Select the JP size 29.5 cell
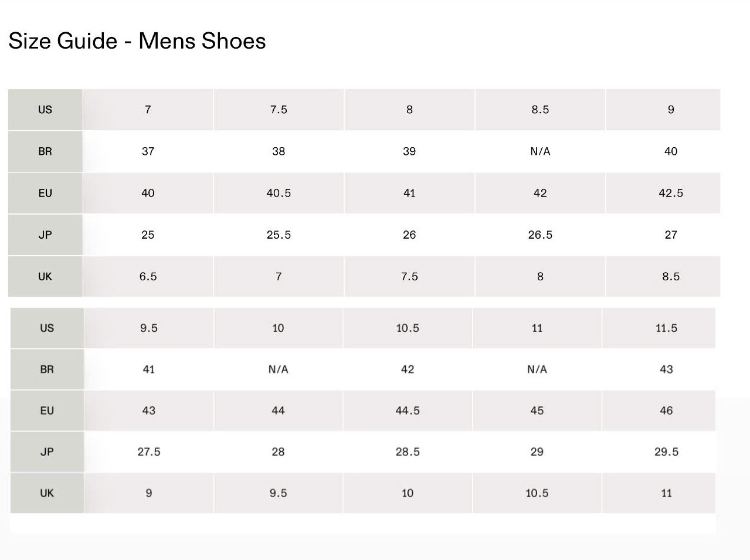The image size is (750, 560). click(x=666, y=452)
